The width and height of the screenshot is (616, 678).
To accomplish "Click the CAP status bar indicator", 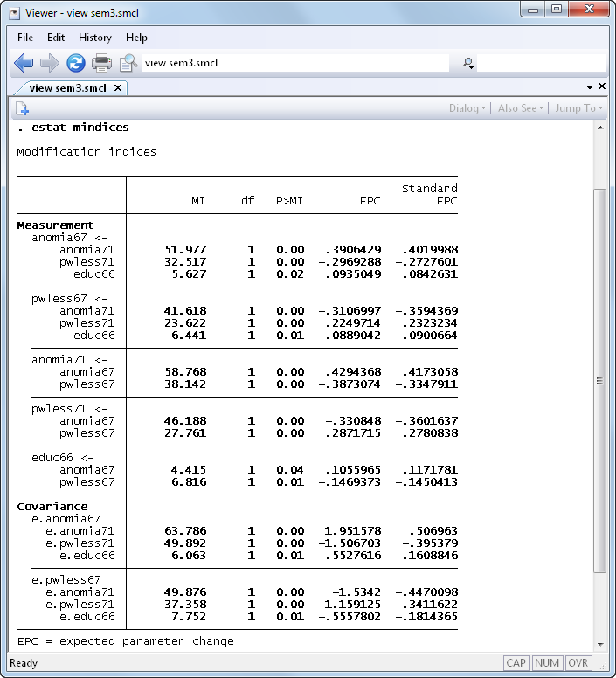I will click(516, 663).
